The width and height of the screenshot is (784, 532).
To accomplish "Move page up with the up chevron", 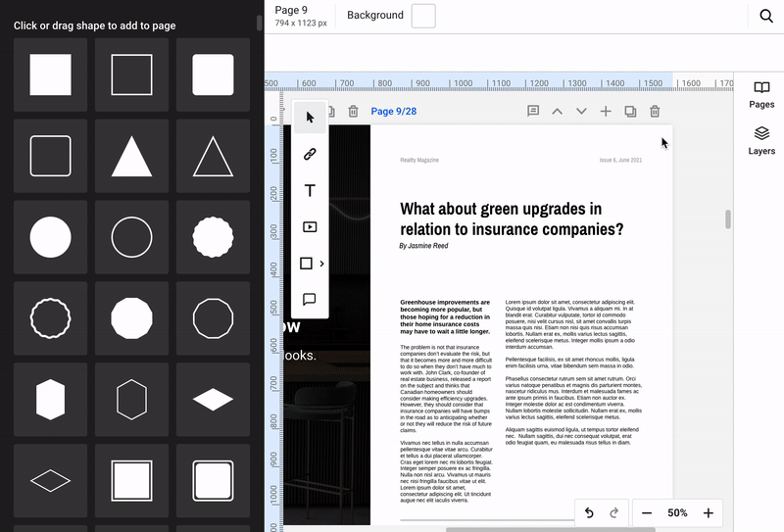I will click(x=557, y=111).
